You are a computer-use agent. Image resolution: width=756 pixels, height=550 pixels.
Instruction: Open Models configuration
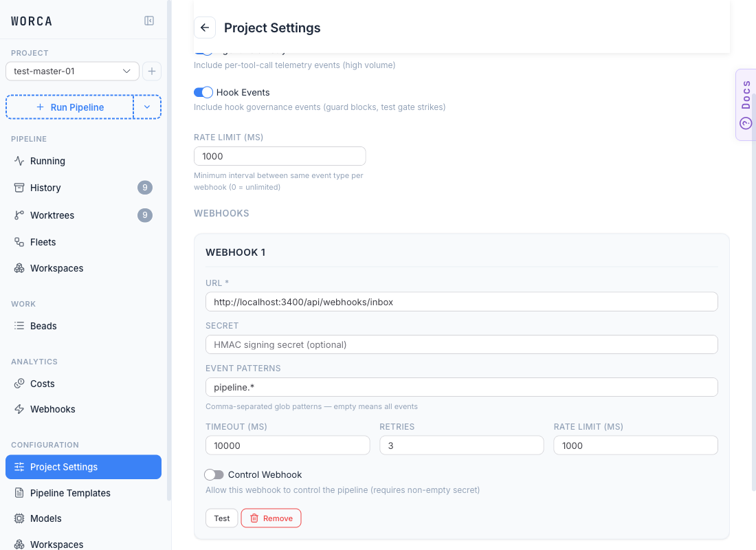pos(83,518)
